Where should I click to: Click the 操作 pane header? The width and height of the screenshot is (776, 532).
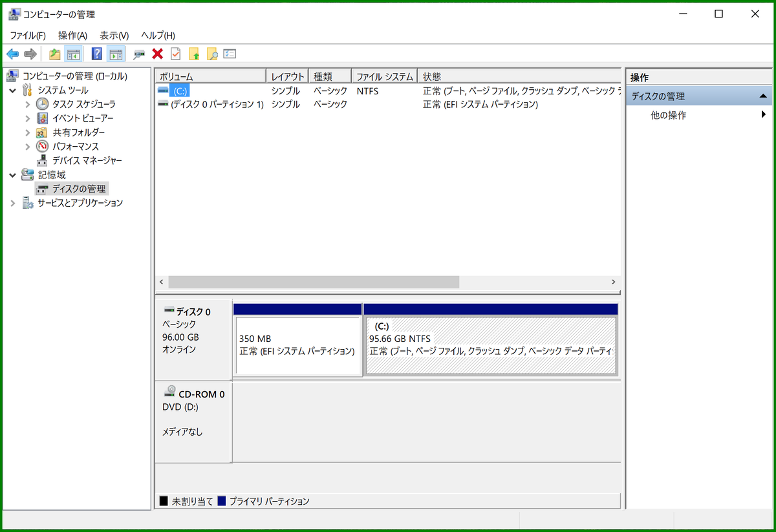coord(699,78)
